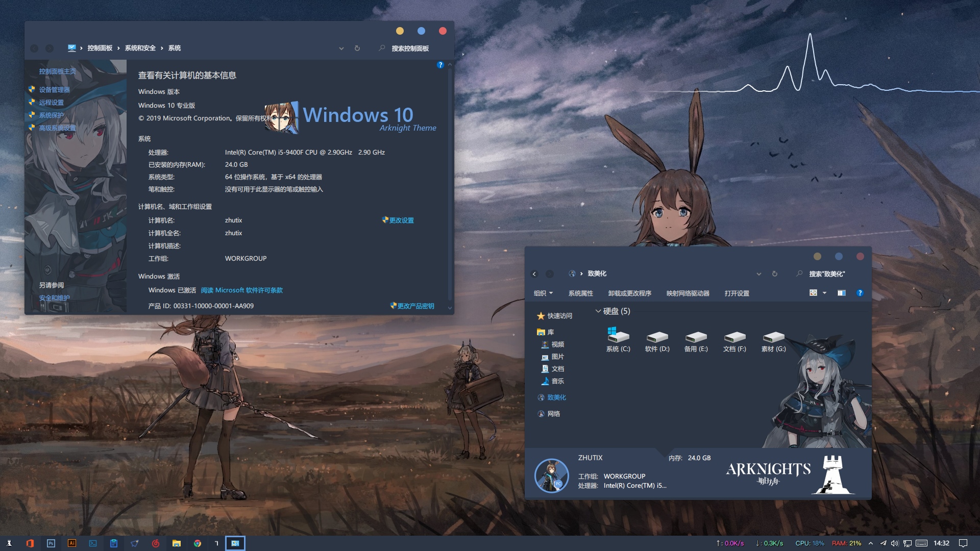Launch Photoshop from the taskbar
Image resolution: width=980 pixels, height=551 pixels.
(x=51, y=543)
